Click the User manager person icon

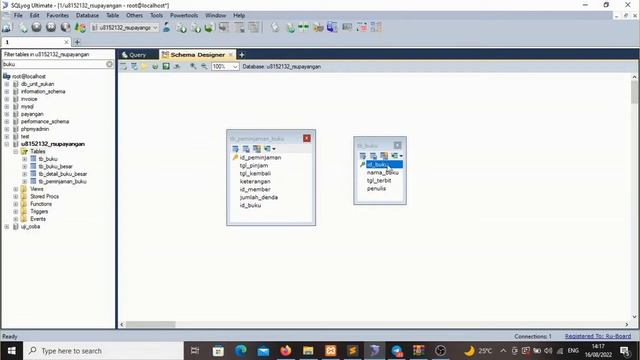(166, 27)
